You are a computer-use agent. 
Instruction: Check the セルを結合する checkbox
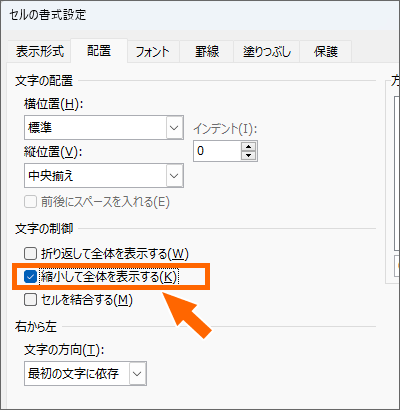click(30, 300)
